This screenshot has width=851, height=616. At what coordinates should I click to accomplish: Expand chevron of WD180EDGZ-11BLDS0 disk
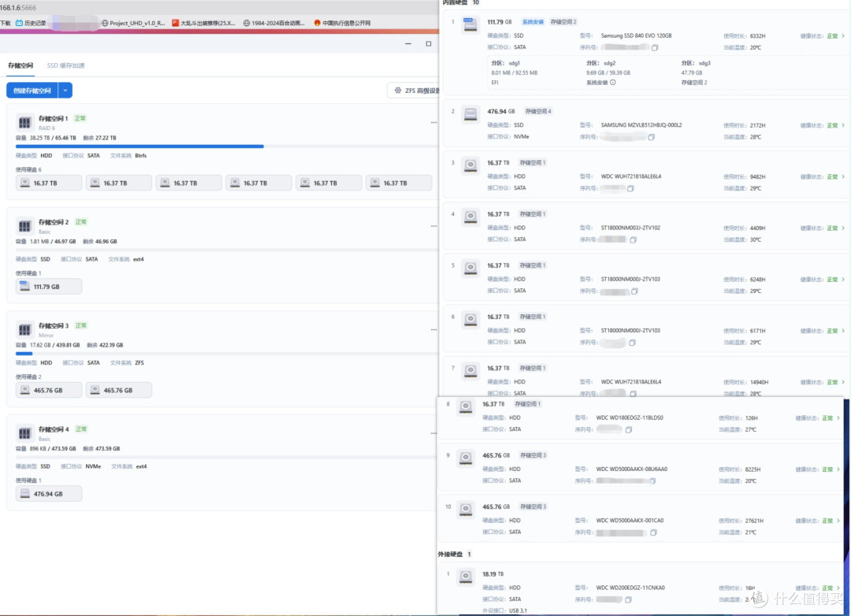coord(838,418)
